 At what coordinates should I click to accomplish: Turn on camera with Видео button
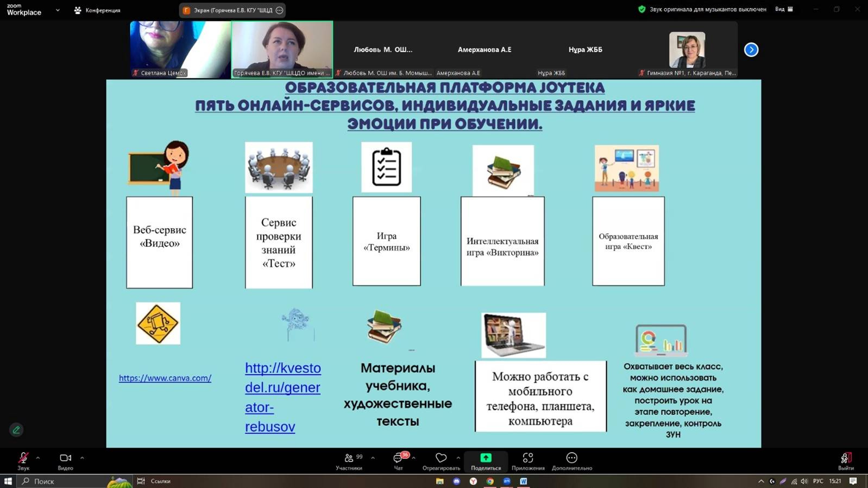[x=65, y=461]
